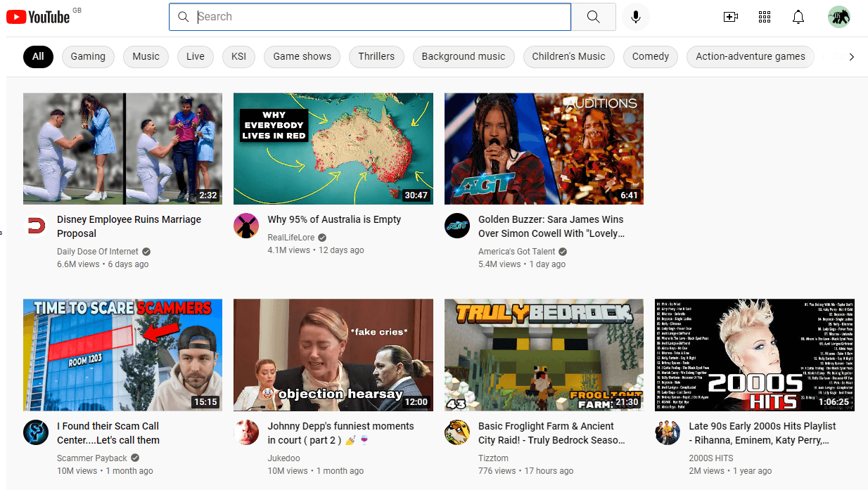The width and height of the screenshot is (868, 490).
Task: Open the Truly Bedrock Minecraft thumbnail
Action: (544, 355)
